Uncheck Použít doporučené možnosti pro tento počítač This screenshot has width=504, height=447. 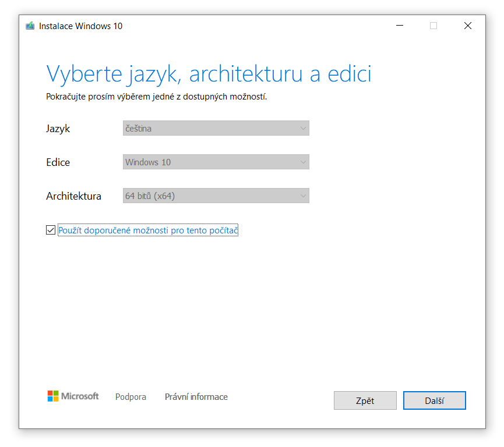coord(51,230)
